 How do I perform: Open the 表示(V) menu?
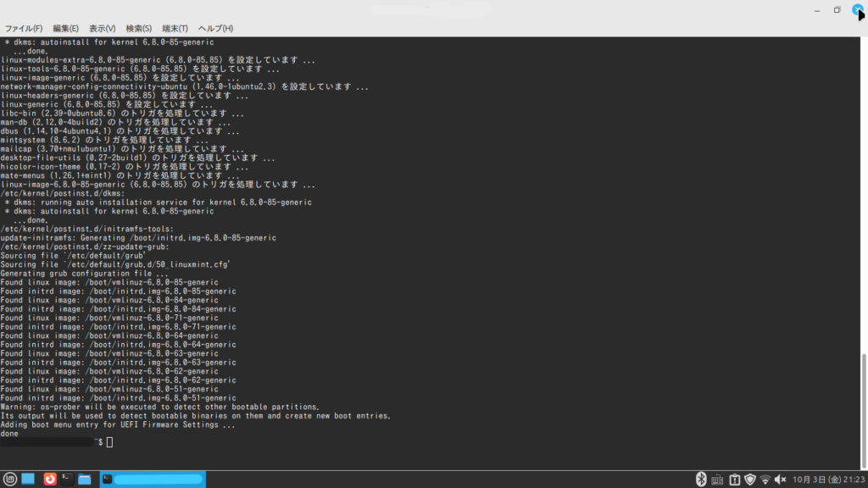(x=103, y=29)
